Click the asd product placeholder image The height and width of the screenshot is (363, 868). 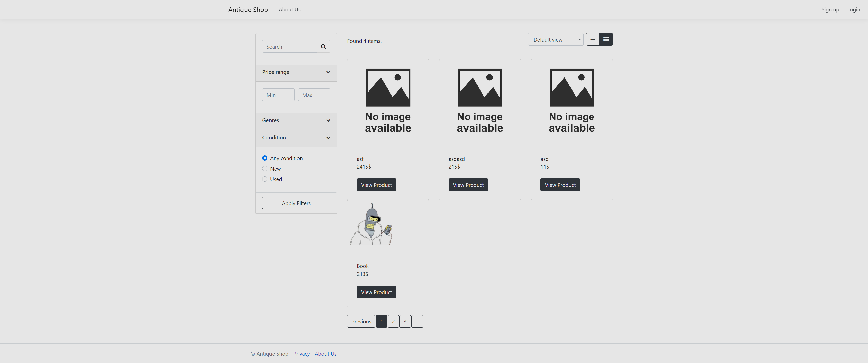tap(572, 101)
